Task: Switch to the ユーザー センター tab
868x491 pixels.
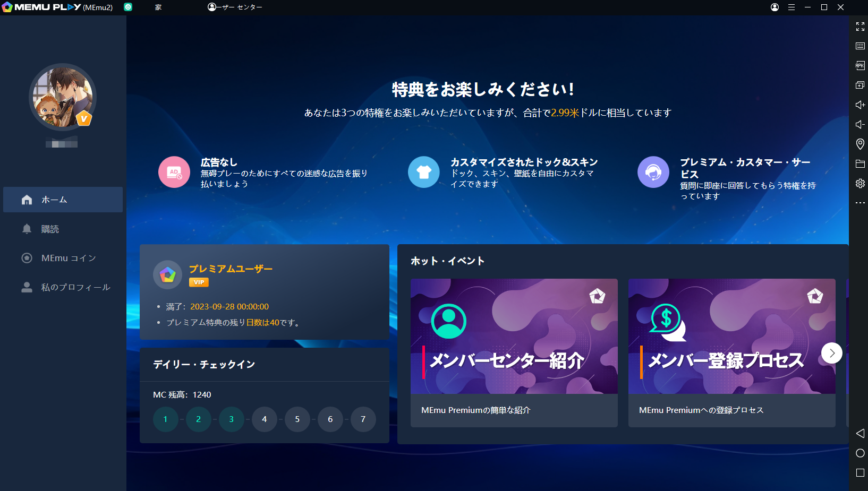Action: coord(235,7)
